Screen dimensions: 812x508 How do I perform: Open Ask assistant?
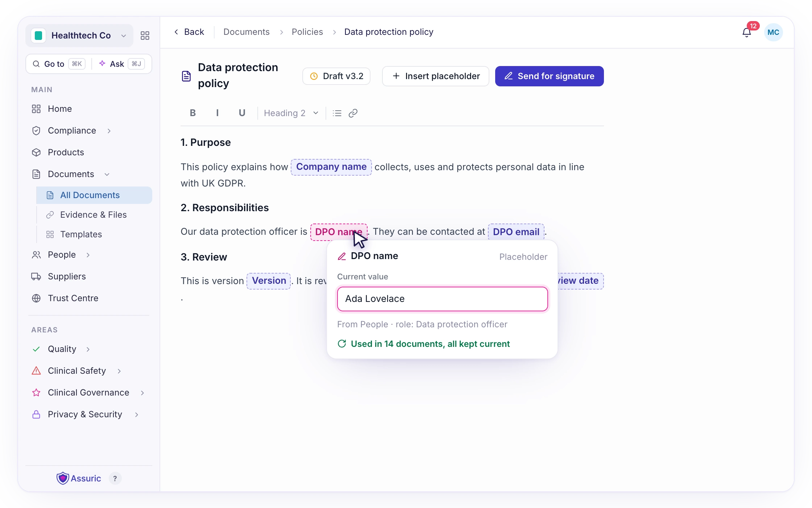click(122, 64)
